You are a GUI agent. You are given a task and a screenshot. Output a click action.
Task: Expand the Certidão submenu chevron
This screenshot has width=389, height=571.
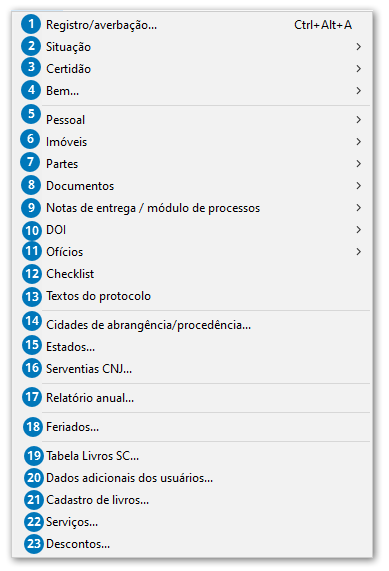coord(359,68)
